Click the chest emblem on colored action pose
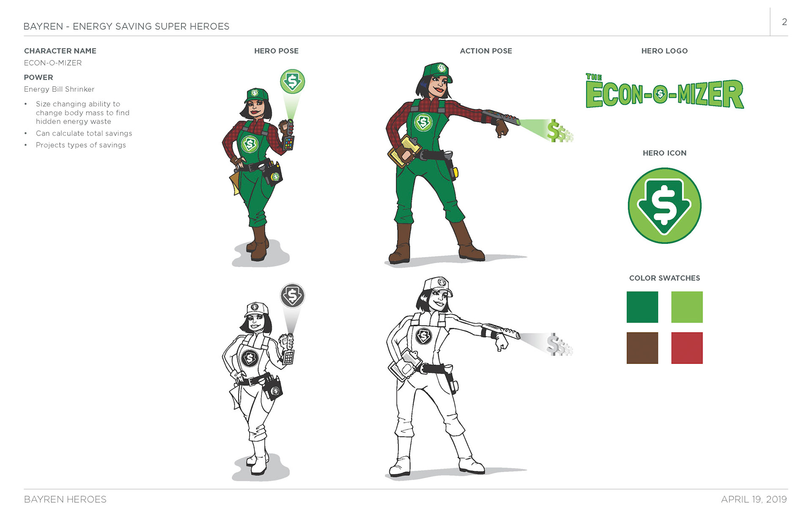Image resolution: width=812 pixels, height=525 pixels. coord(423,122)
